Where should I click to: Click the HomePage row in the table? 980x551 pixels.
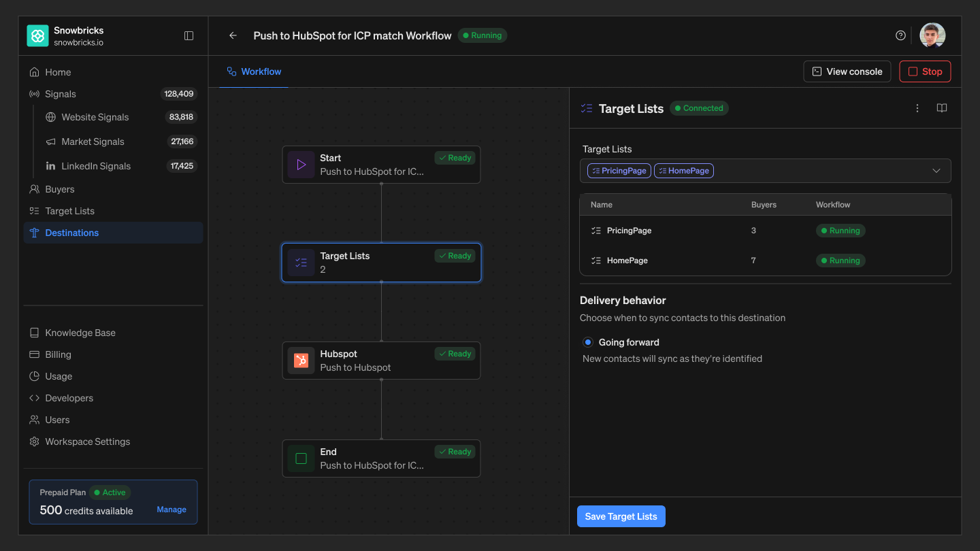[765, 261]
